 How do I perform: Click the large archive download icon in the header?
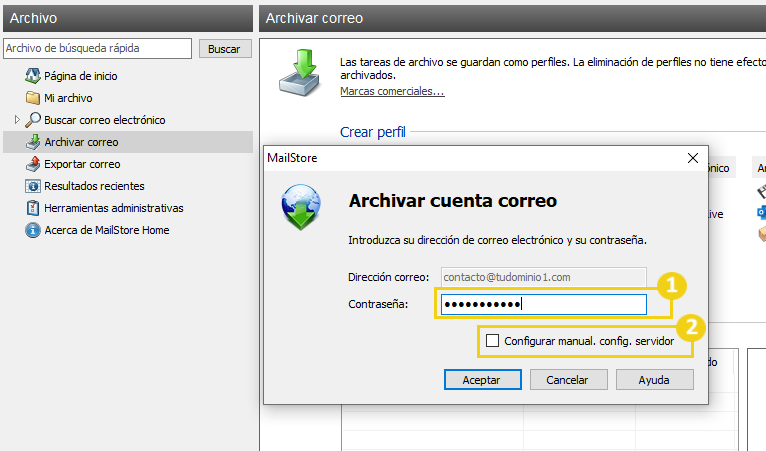click(x=299, y=72)
